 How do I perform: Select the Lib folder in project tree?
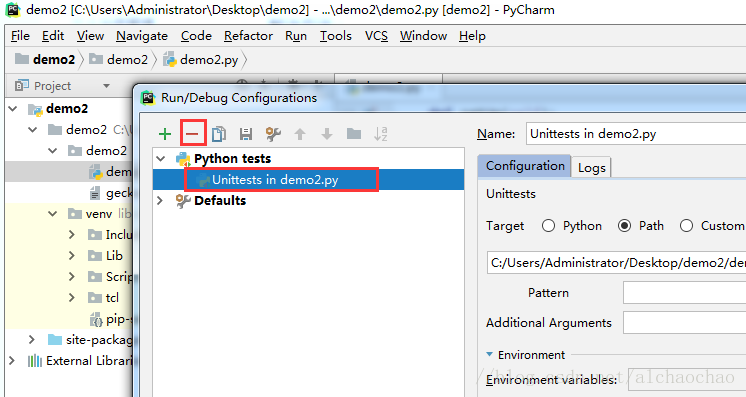coord(114,256)
